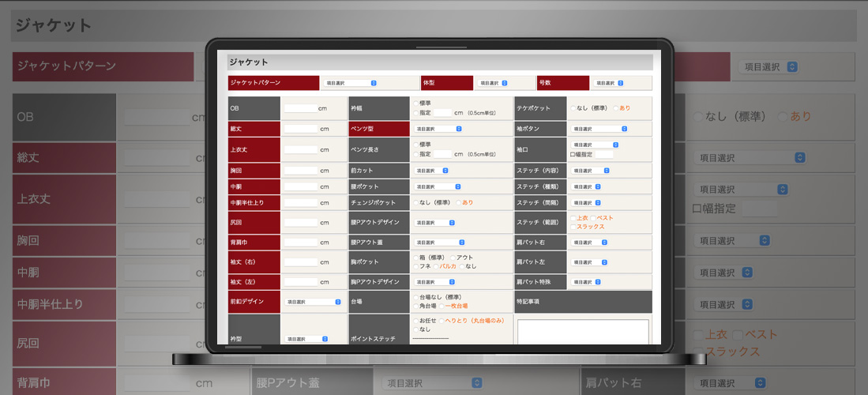Select 指定 radio for ベンツ長さ on the laptop
Viewport: 868px width, 395px height.
tap(415, 154)
